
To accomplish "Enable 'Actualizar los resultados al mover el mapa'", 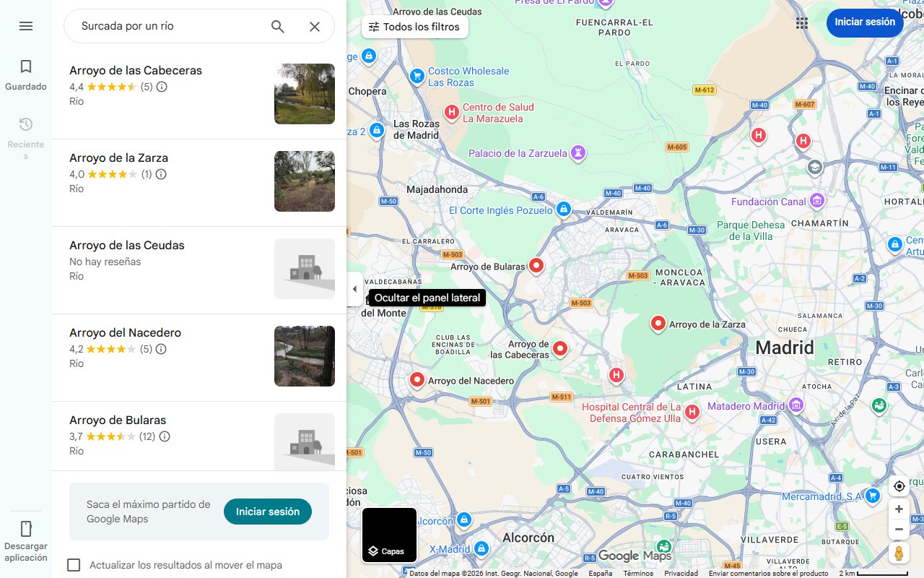I will click(74, 565).
